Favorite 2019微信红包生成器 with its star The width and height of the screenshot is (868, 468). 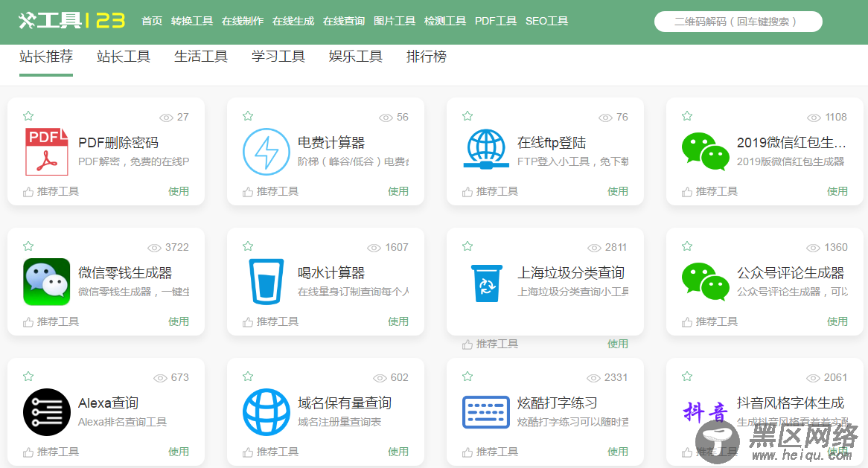pos(688,115)
